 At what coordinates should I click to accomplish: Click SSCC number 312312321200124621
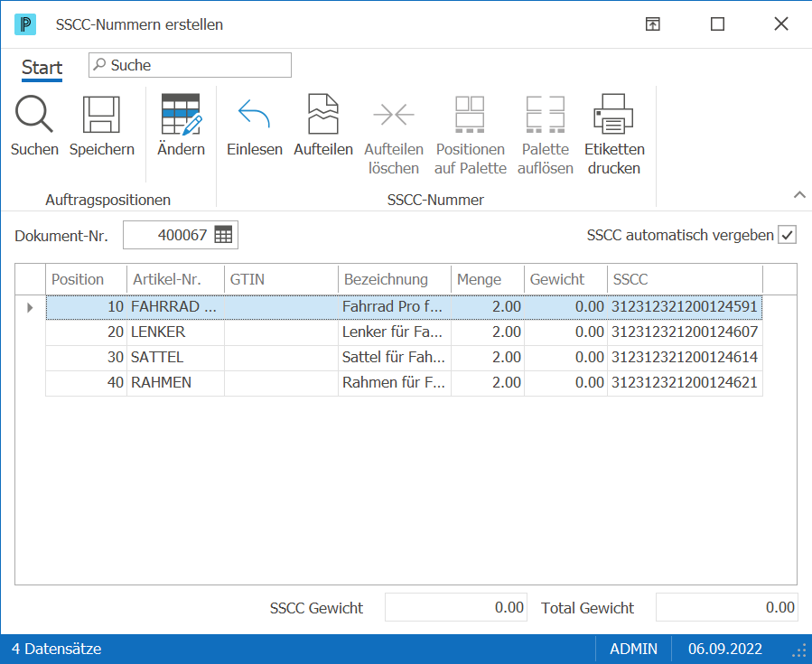[685, 383]
